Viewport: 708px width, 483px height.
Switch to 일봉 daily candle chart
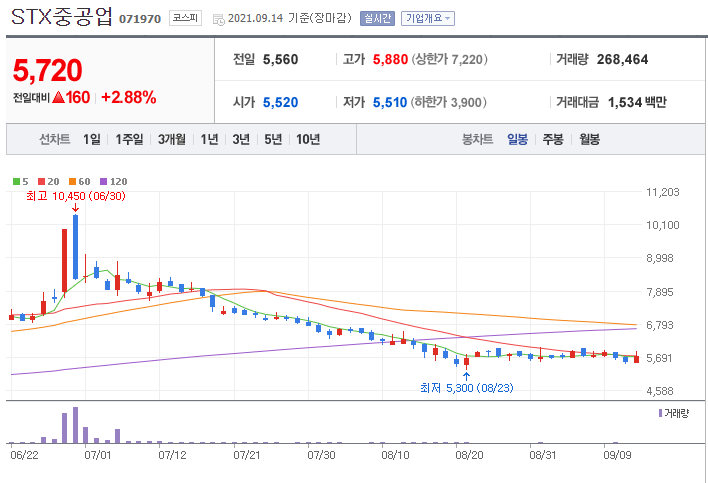click(x=517, y=139)
